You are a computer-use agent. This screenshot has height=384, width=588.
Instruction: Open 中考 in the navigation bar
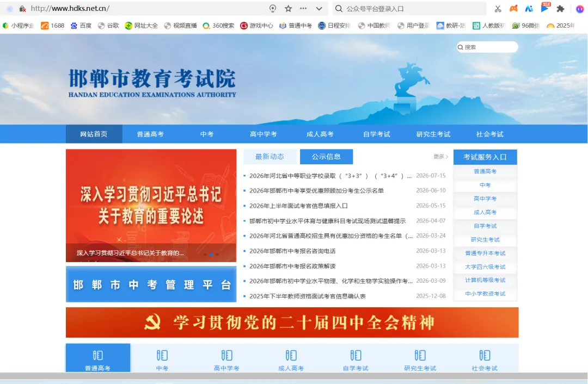point(207,134)
